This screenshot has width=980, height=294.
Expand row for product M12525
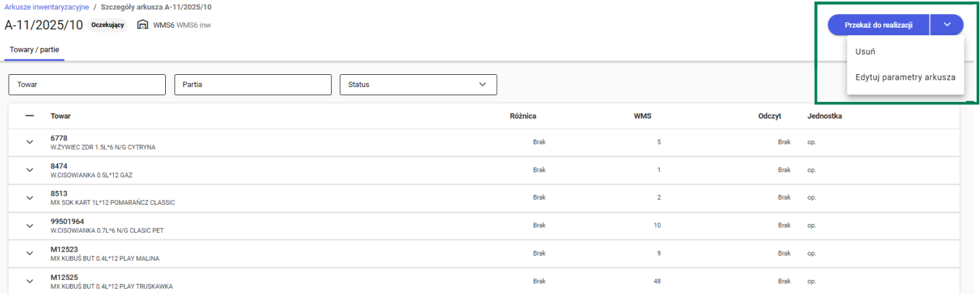(x=30, y=281)
